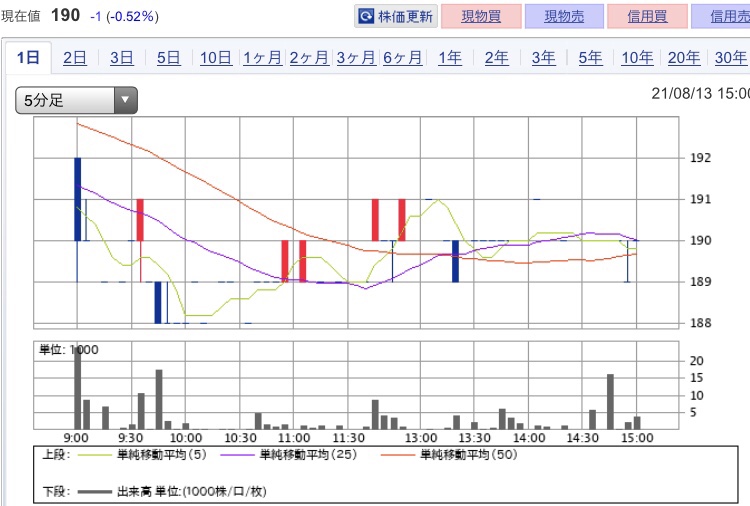Select the 1日 period tab
Image resolution: width=750 pixels, height=506 pixels.
(28, 57)
